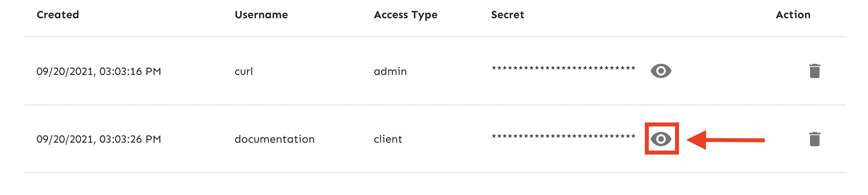Click the 03:03:16 PM created timestamp
The width and height of the screenshot is (868, 195).
coord(130,71)
